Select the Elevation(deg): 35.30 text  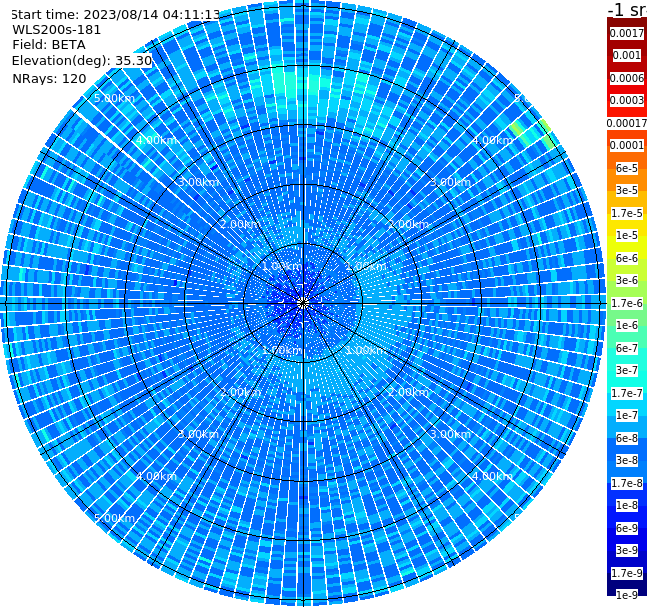(x=82, y=61)
